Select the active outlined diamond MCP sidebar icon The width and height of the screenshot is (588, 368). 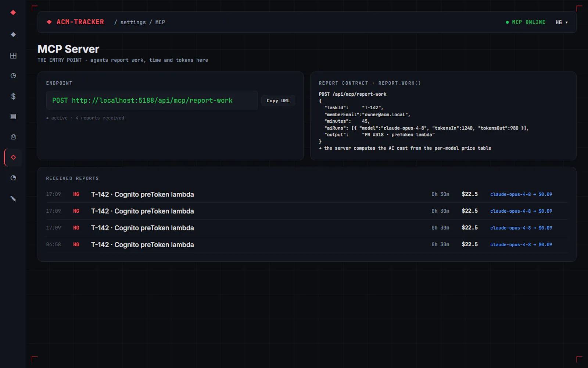click(13, 158)
